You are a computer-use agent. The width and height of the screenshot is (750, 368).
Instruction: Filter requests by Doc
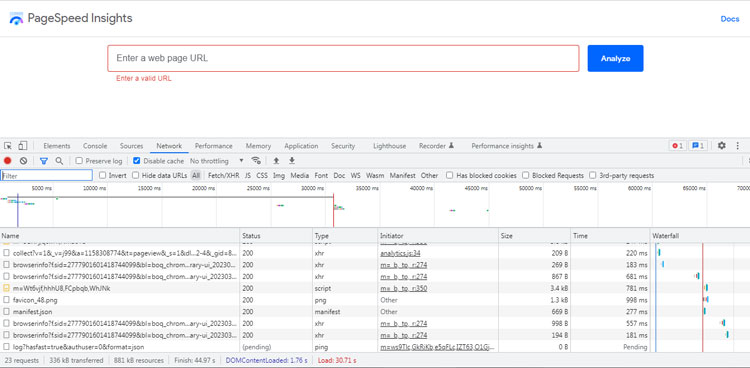click(x=339, y=176)
